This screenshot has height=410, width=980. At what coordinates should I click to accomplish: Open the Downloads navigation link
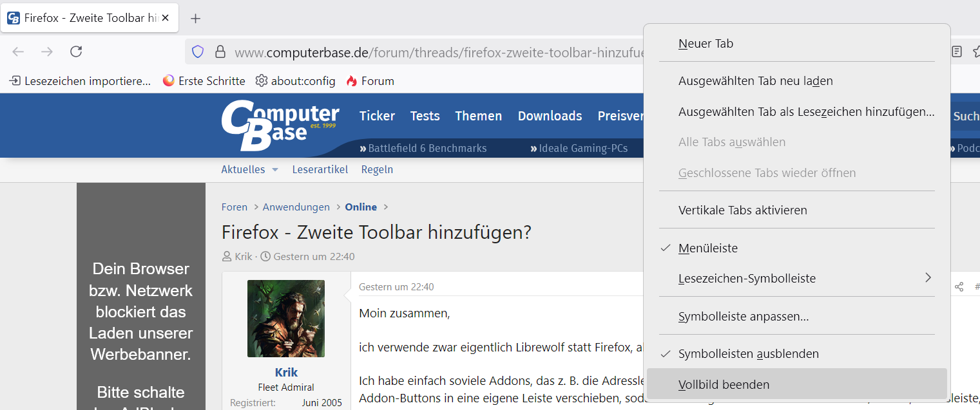tap(550, 116)
